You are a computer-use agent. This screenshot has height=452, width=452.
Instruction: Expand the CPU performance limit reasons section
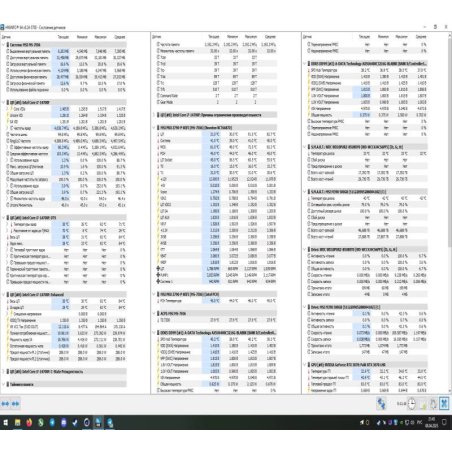(154, 115)
